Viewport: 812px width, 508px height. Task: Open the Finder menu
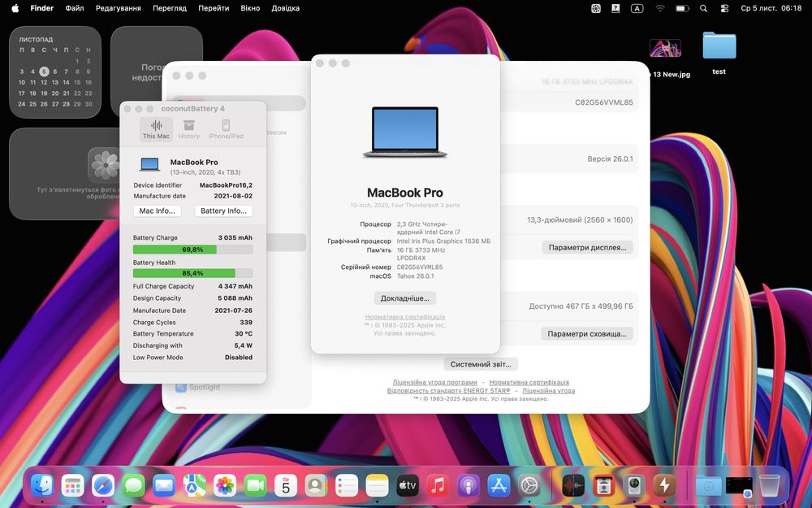coord(42,8)
